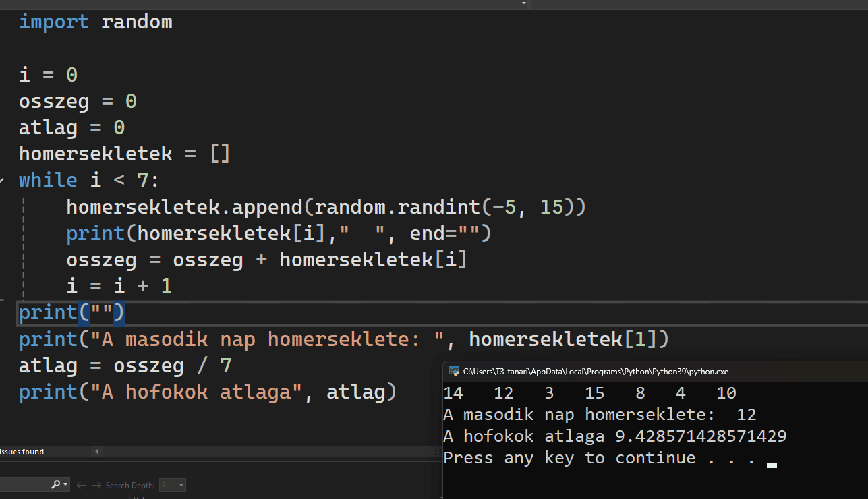
Task: Click the 'homersekletek = []' code line
Action: coord(125,154)
